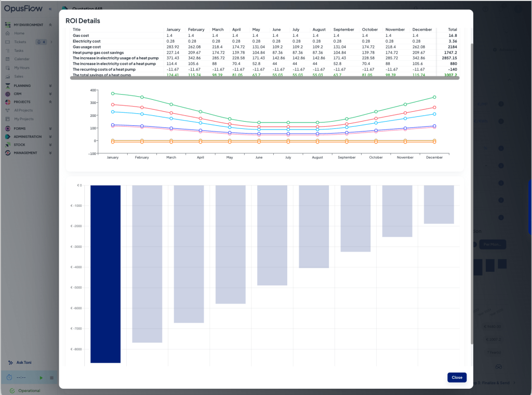Click the Ask Toni sparkle icon
The width and height of the screenshot is (532, 395).
click(x=10, y=362)
